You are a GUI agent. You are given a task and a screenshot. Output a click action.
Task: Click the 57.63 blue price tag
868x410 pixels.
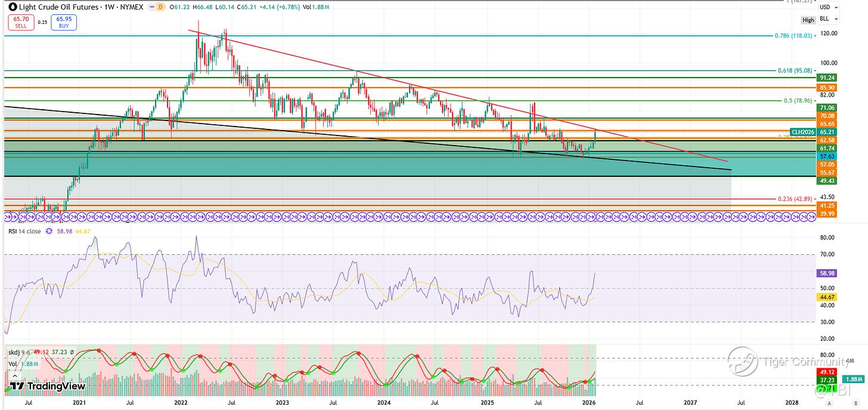[827, 156]
